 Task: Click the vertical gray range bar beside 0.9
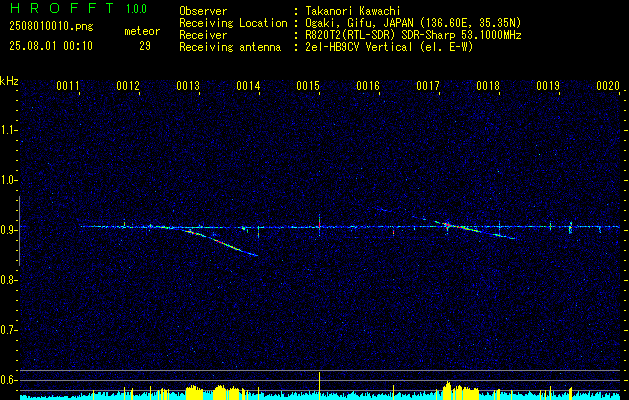[19, 231]
